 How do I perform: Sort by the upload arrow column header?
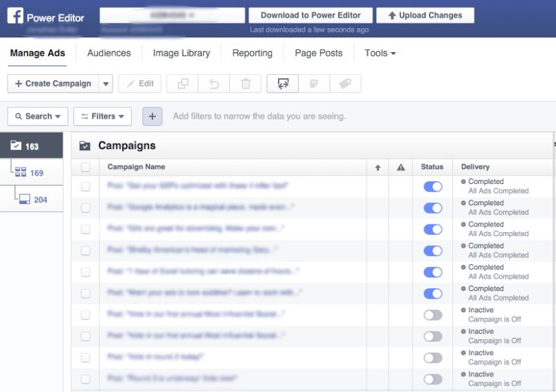(x=378, y=168)
